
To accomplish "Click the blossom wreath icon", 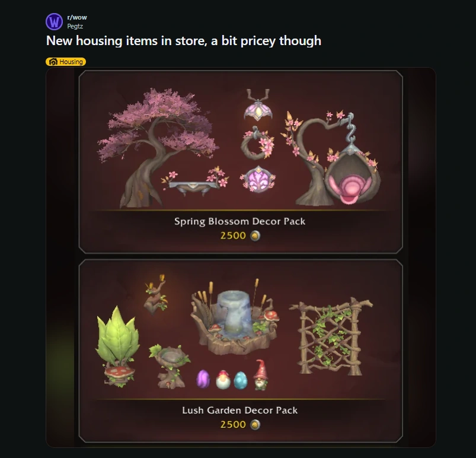I will [258, 143].
